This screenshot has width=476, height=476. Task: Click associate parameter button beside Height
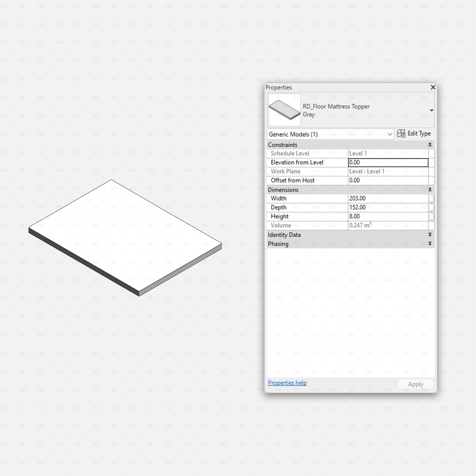tap(431, 216)
